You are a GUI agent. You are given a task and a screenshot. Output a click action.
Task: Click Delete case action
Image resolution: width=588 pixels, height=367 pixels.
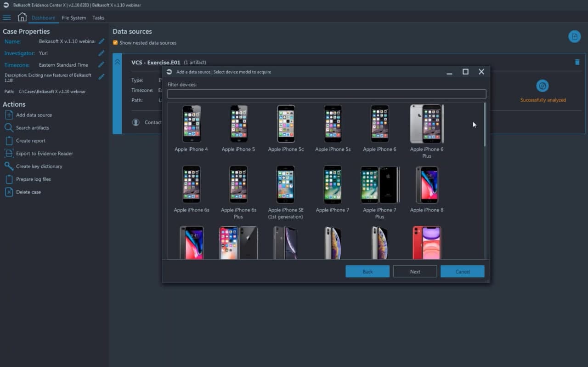point(28,192)
